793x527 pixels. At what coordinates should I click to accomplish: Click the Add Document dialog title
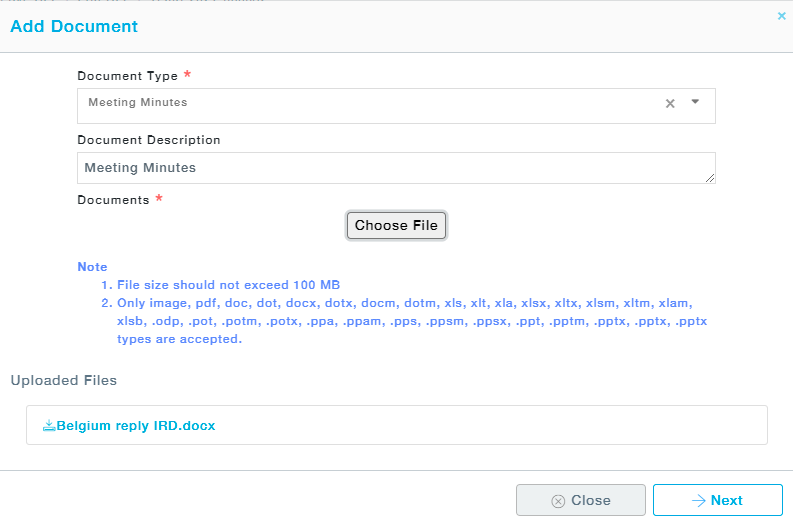[74, 26]
